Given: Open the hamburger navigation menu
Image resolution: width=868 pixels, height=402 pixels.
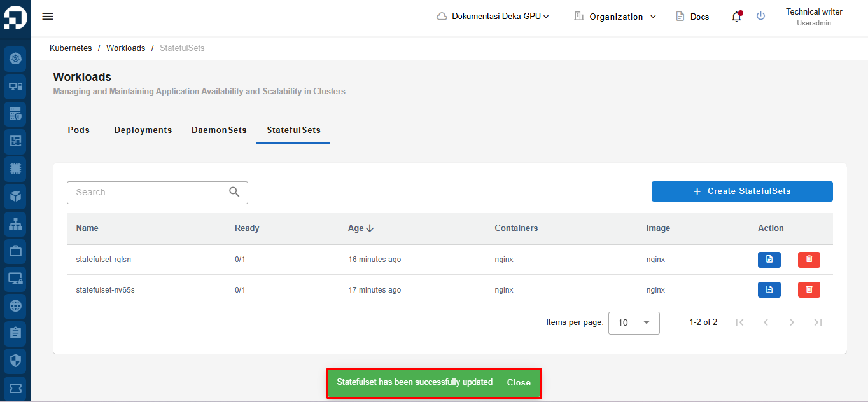Looking at the screenshot, I should 48,17.
